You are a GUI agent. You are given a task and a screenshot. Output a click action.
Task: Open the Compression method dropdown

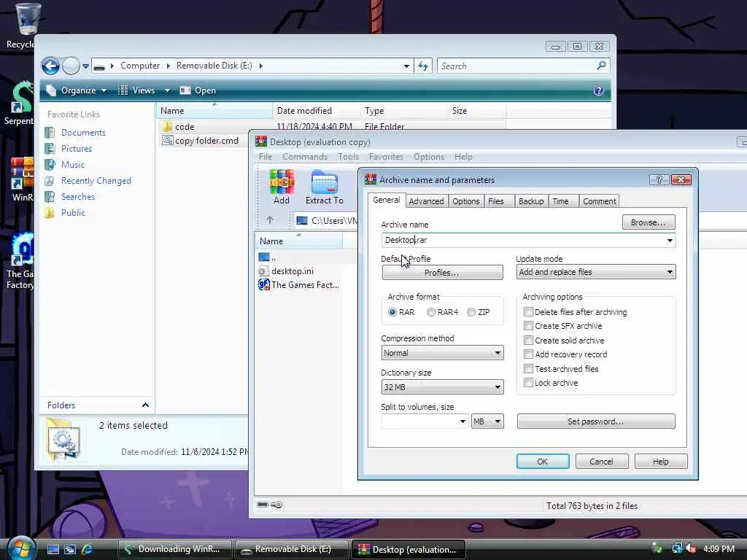point(442,353)
